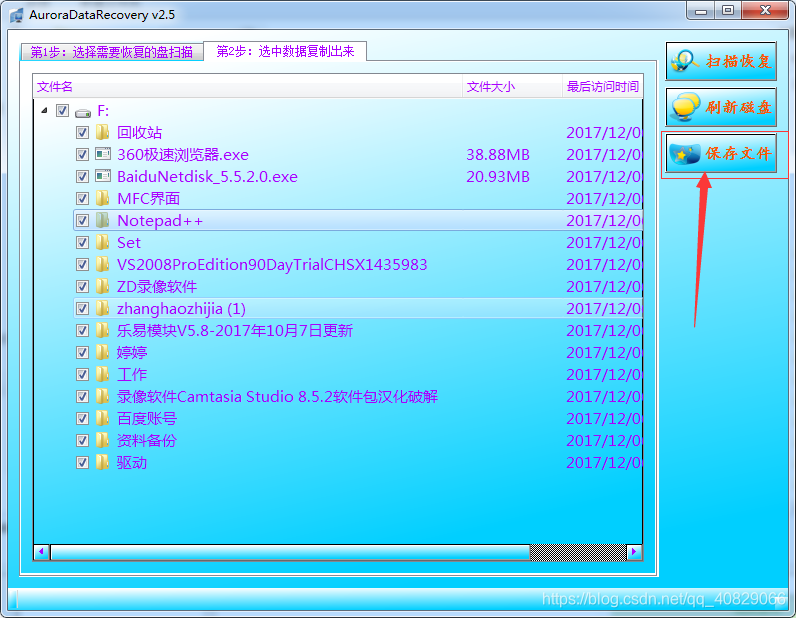The width and height of the screenshot is (796, 618).
Task: Click folder icon of VS2008ProEdition90DayTrialCHSX1435983
Action: 102,265
